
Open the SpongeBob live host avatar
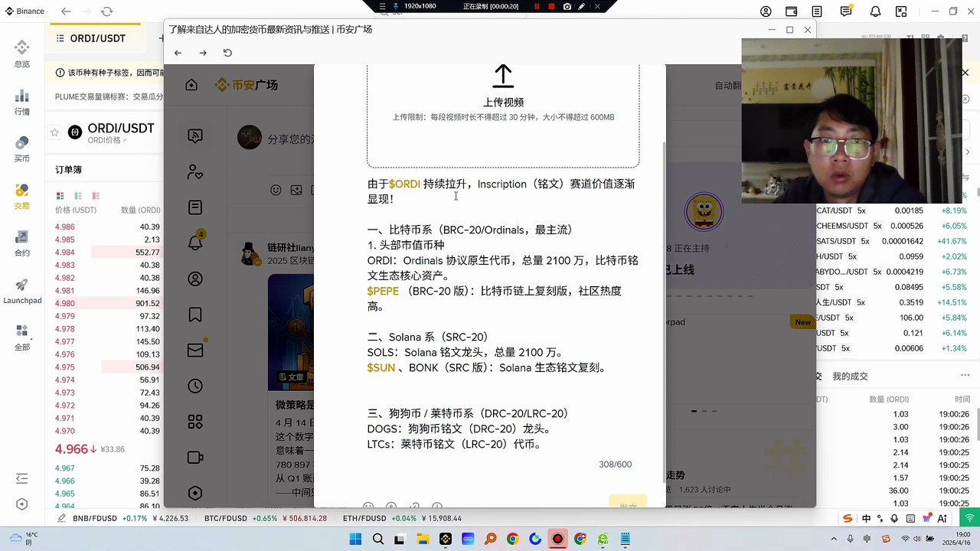pyautogui.click(x=704, y=213)
